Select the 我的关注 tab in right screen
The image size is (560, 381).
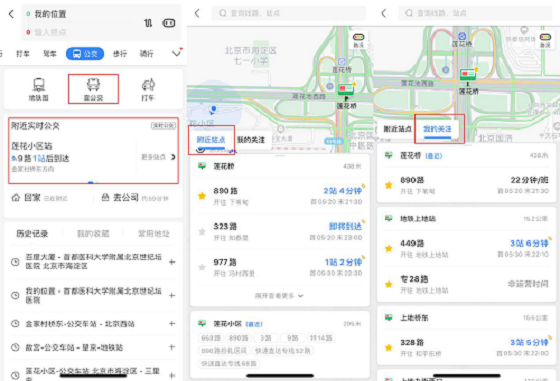point(438,129)
